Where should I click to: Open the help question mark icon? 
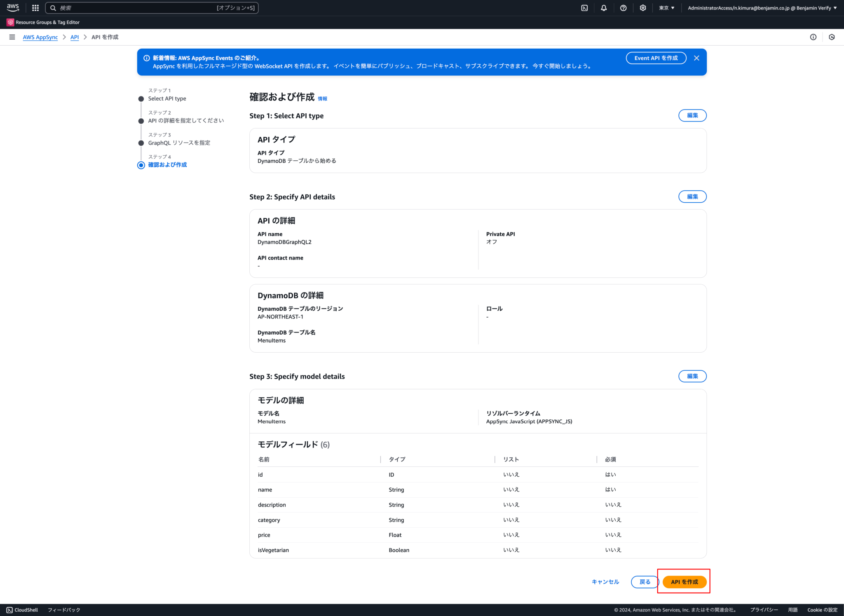[x=623, y=7]
